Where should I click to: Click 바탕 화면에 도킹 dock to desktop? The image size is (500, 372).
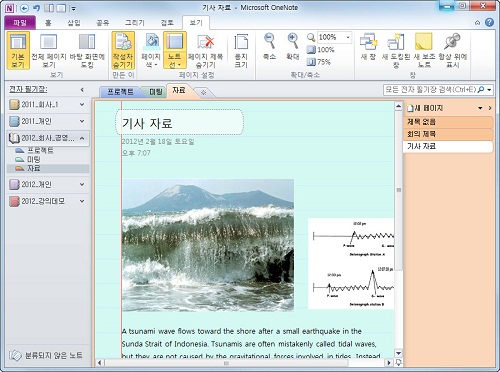(87, 51)
